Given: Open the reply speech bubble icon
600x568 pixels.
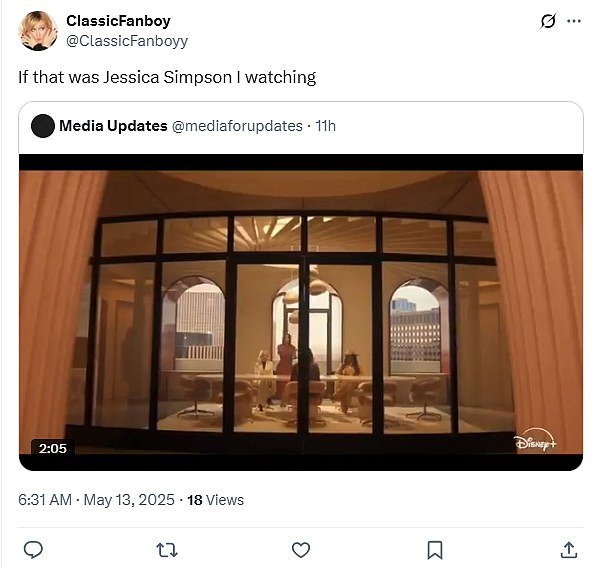Looking at the screenshot, I should click(33, 550).
